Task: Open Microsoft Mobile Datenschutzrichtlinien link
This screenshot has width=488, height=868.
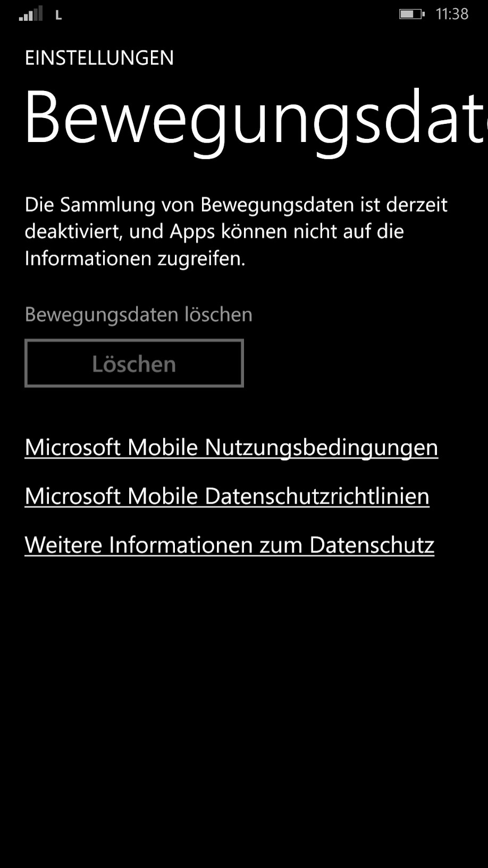Action: [227, 496]
